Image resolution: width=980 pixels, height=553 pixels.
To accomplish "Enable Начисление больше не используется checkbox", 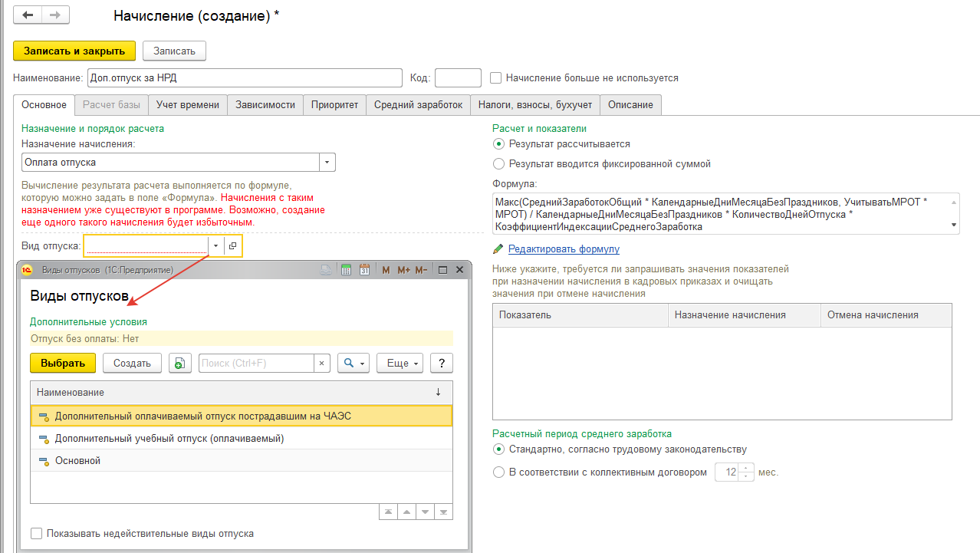I will point(496,77).
